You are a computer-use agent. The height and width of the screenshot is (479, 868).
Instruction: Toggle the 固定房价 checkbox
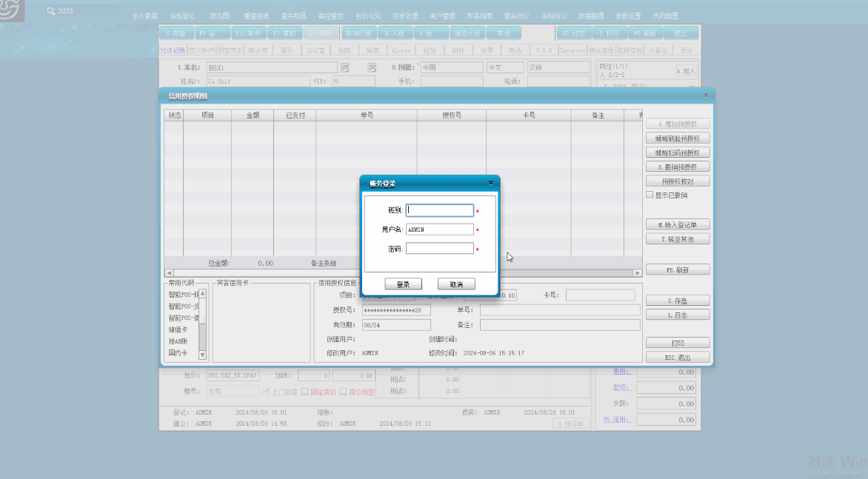click(x=305, y=392)
